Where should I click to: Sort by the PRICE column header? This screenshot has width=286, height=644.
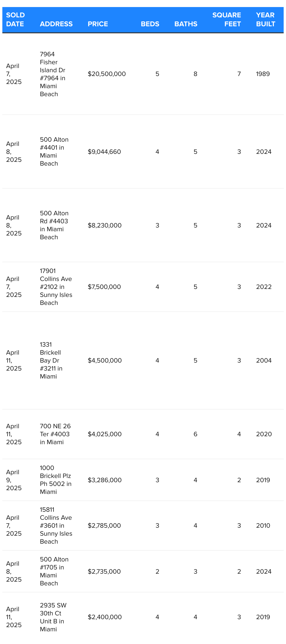98,24
